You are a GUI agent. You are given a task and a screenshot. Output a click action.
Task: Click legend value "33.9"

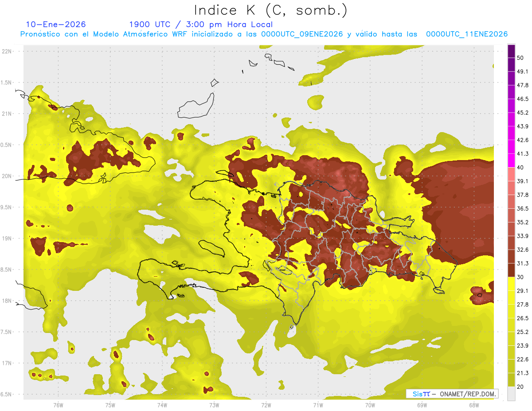pos(523,236)
